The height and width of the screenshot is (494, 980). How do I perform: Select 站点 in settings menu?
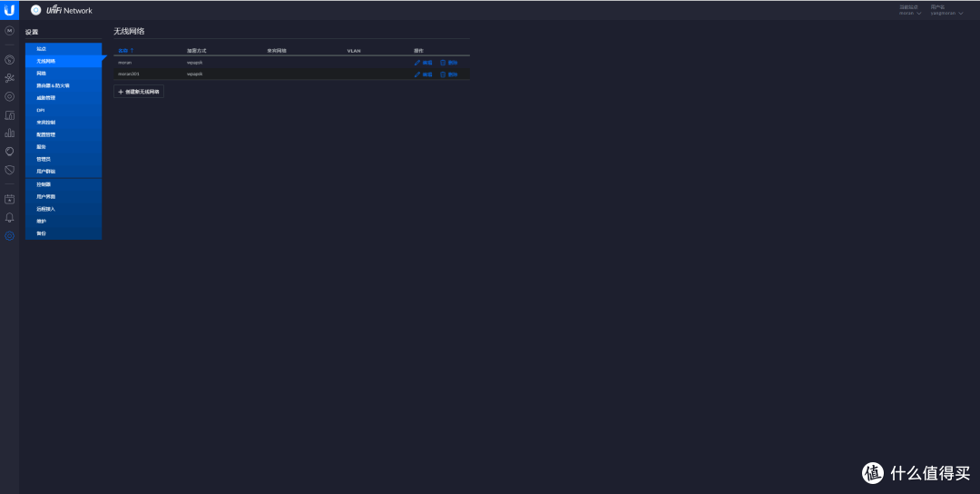click(64, 49)
